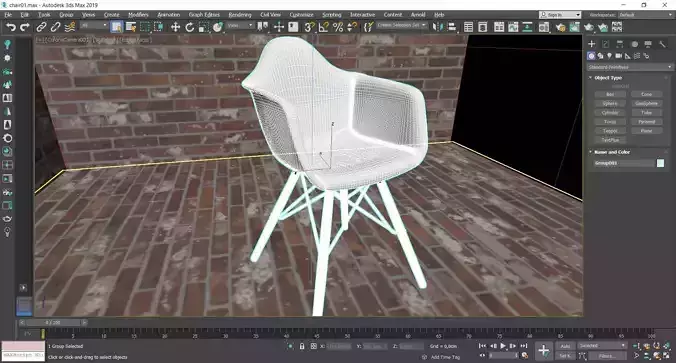Activate the Select and Link tool
The height and width of the screenshot is (363, 676).
[41, 27]
